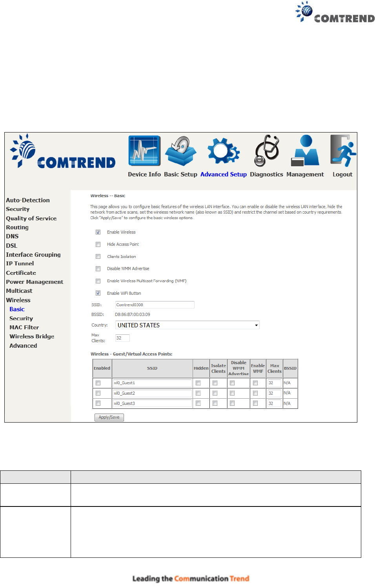Image resolution: width=375 pixels, height=588 pixels.
Task: Click the Apply/Save button
Action: tap(109, 417)
